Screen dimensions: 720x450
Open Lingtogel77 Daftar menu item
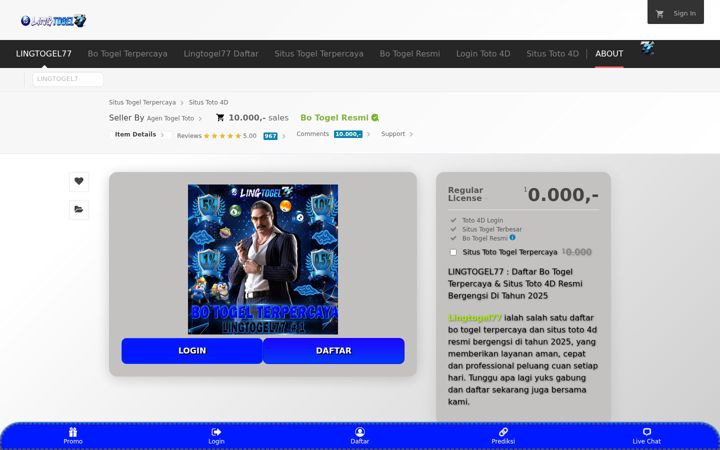221,54
